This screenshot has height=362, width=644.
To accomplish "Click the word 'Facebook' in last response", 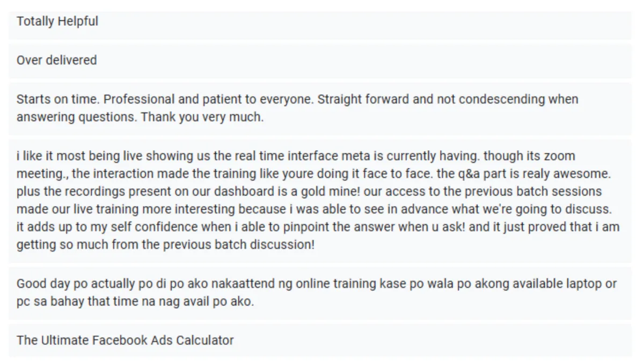I will point(118,340).
